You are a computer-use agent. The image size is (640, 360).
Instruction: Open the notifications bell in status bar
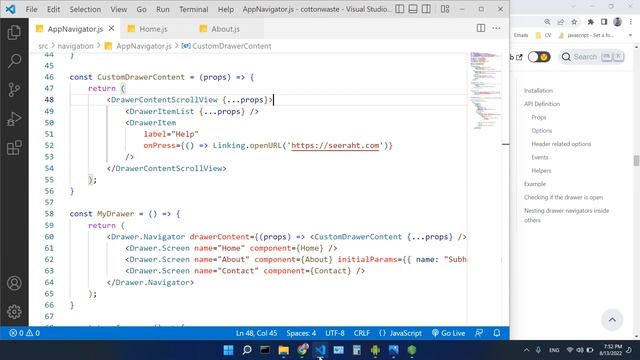pos(497,333)
